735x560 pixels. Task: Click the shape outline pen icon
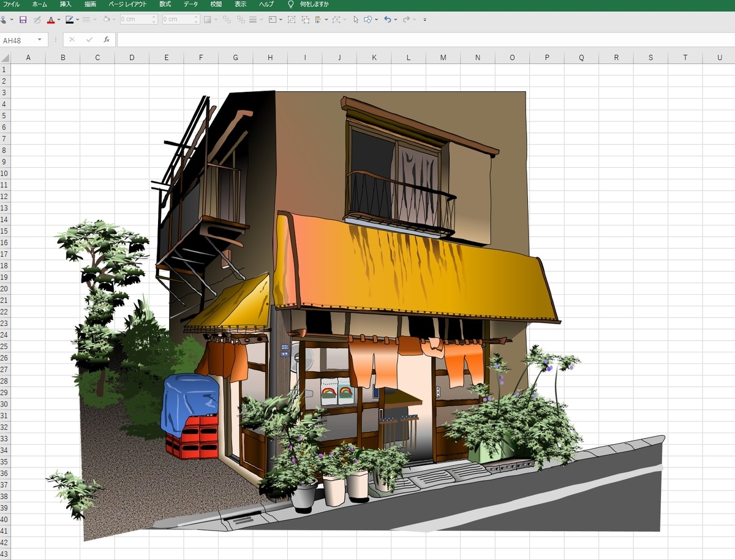click(x=69, y=20)
